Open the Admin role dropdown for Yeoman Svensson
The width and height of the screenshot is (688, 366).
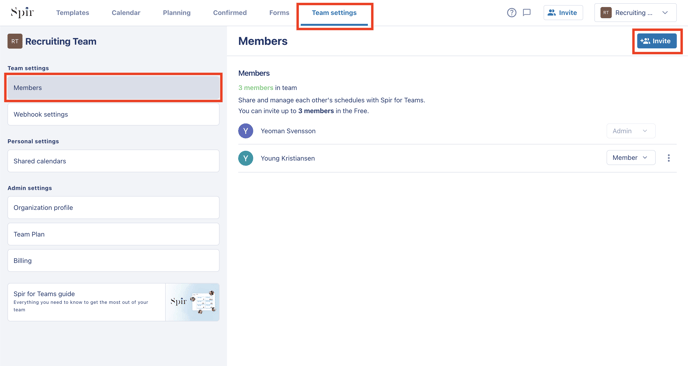[631, 131]
